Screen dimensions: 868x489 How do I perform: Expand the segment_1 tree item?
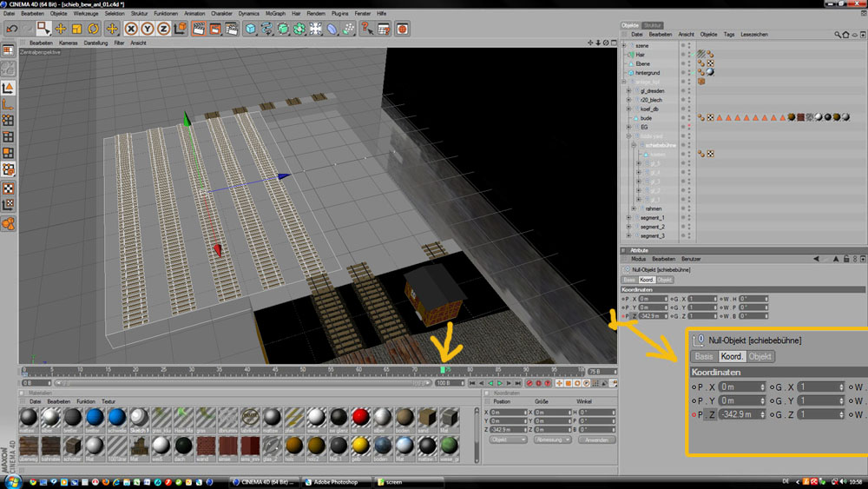click(629, 217)
